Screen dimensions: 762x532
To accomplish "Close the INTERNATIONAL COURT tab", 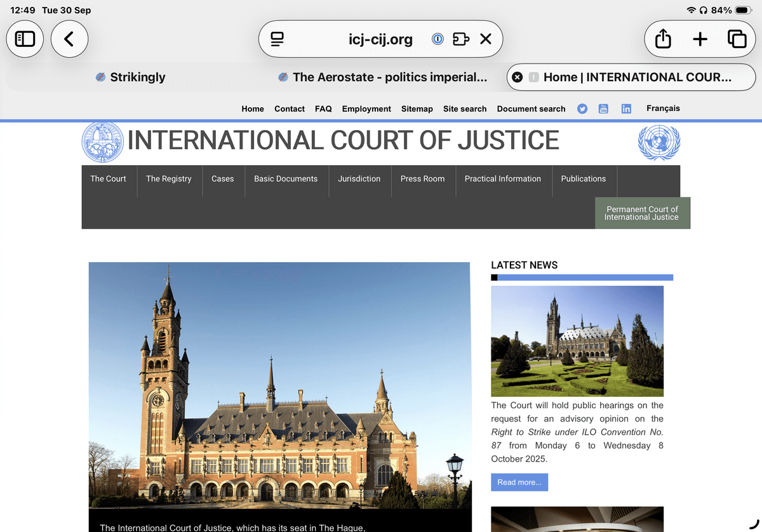I will [518, 77].
